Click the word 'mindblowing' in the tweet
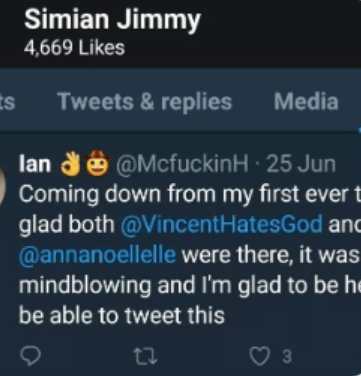361x376 pixels. [85, 285]
